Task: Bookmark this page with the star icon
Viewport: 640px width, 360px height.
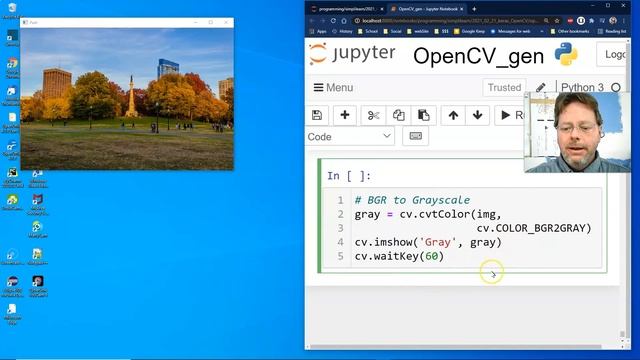Action: click(557, 20)
